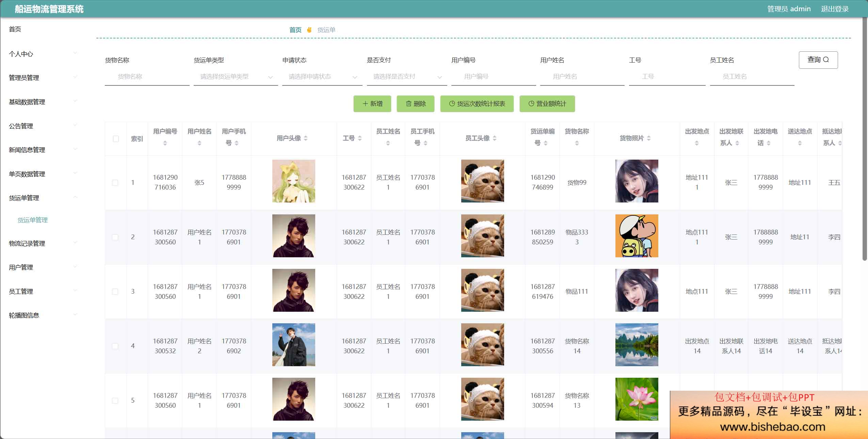Sort by 用户姓名 column sort icon
Screen dimensions: 868x439
[x=199, y=143]
